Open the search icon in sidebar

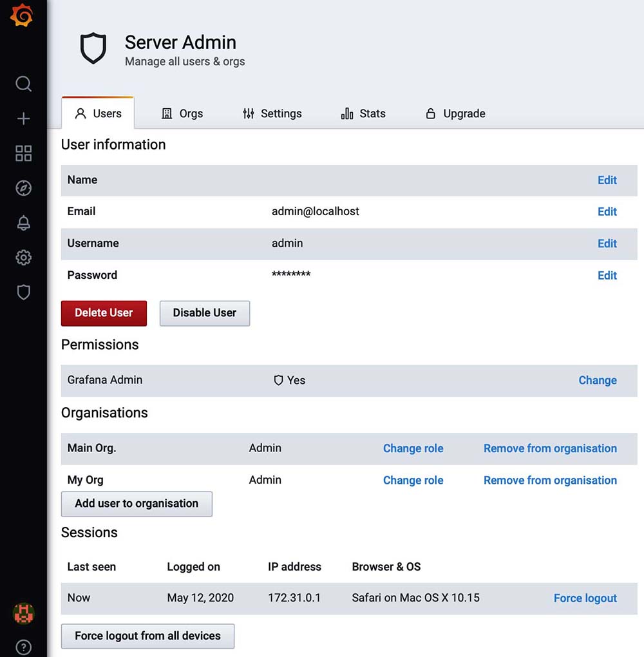23,84
